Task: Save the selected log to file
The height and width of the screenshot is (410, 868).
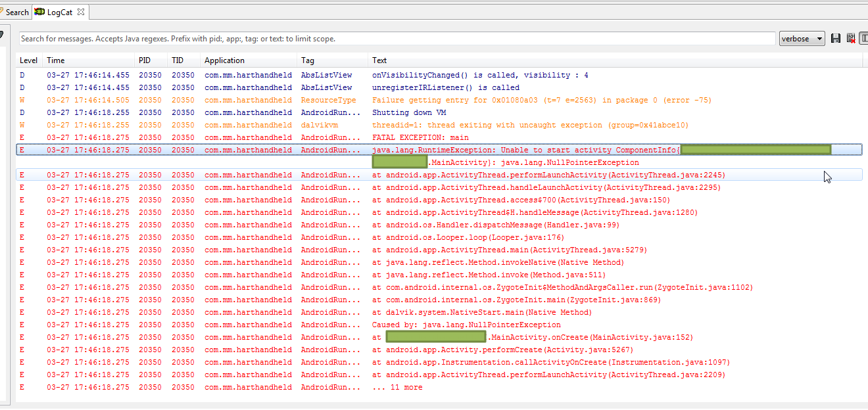Action: pyautogui.click(x=836, y=39)
